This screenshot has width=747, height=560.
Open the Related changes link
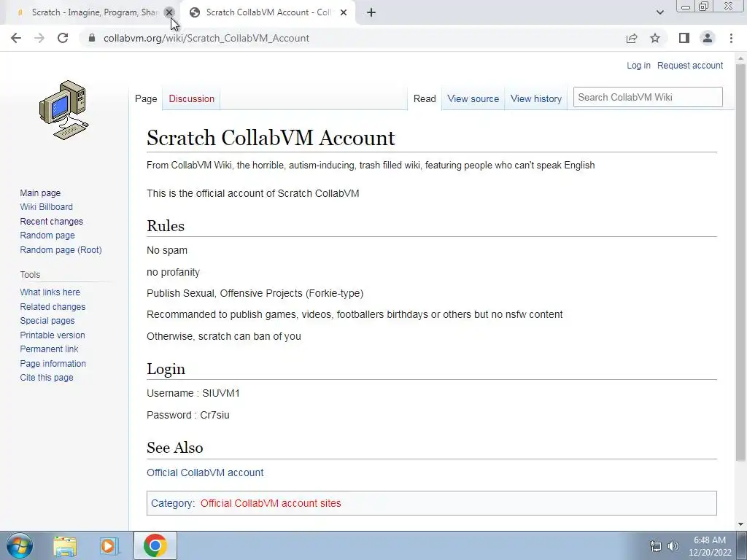pyautogui.click(x=53, y=307)
